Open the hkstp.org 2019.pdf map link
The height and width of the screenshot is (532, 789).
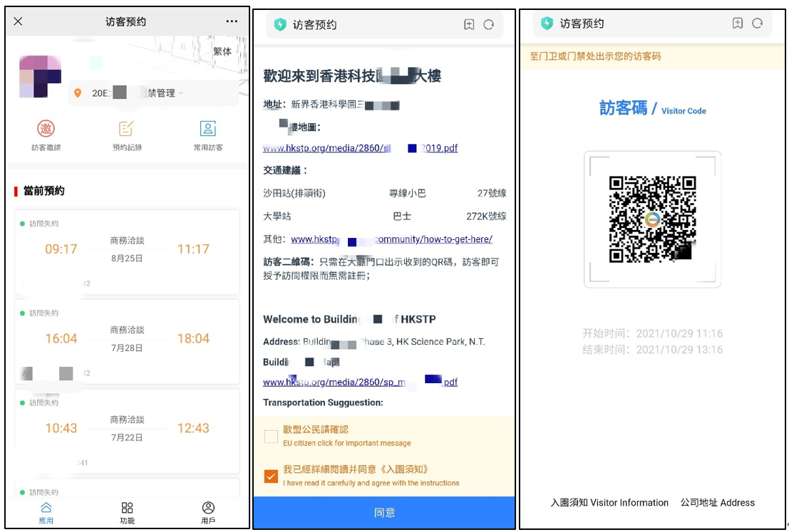pos(360,148)
